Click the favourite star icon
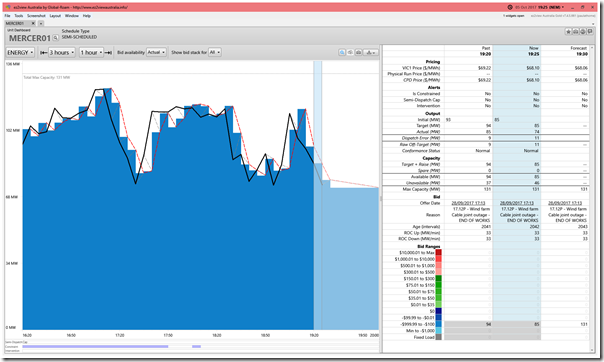 (568, 32)
